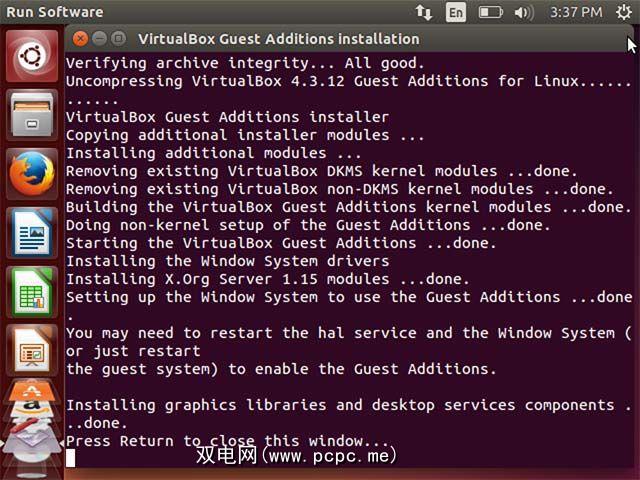The height and width of the screenshot is (480, 640).
Task: Click the 'Installing graphics libraries' line
Action: click(x=349, y=405)
